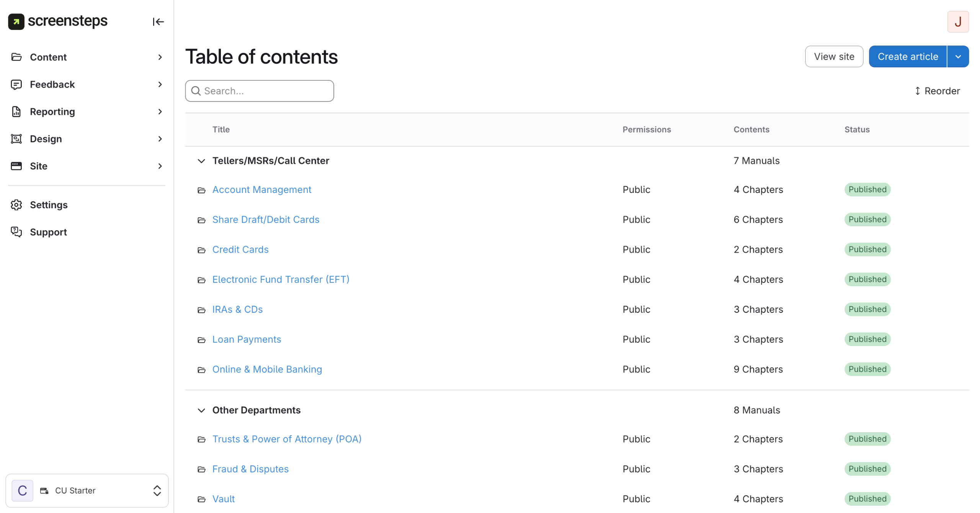Collapse the Other Departments section
Viewport: 980px width, 513px height.
click(x=201, y=410)
